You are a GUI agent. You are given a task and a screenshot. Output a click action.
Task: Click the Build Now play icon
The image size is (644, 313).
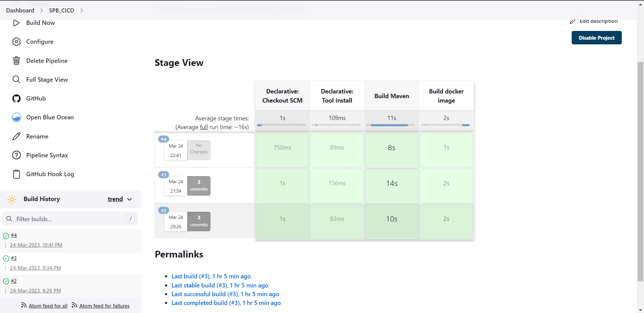(x=16, y=23)
